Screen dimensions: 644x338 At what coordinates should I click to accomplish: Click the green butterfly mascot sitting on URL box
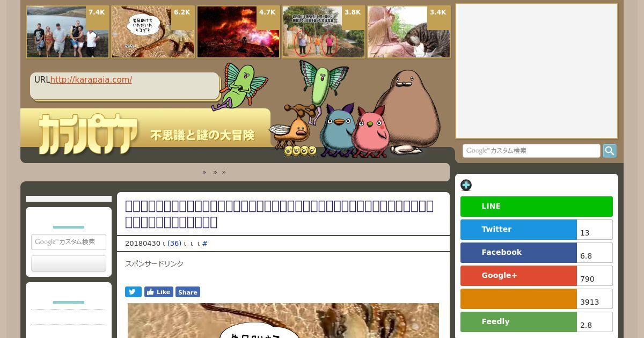pyautogui.click(x=239, y=86)
